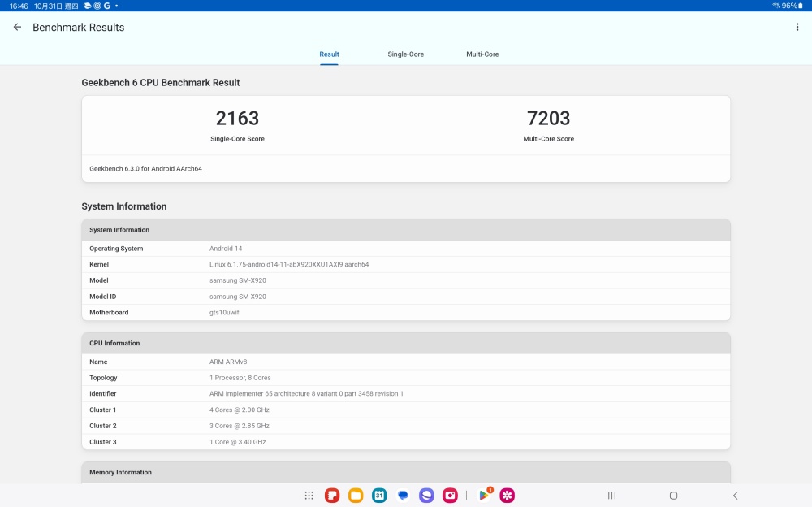Viewport: 812px width, 507px height.
Task: Select the Linux kernel version string
Action: point(289,264)
